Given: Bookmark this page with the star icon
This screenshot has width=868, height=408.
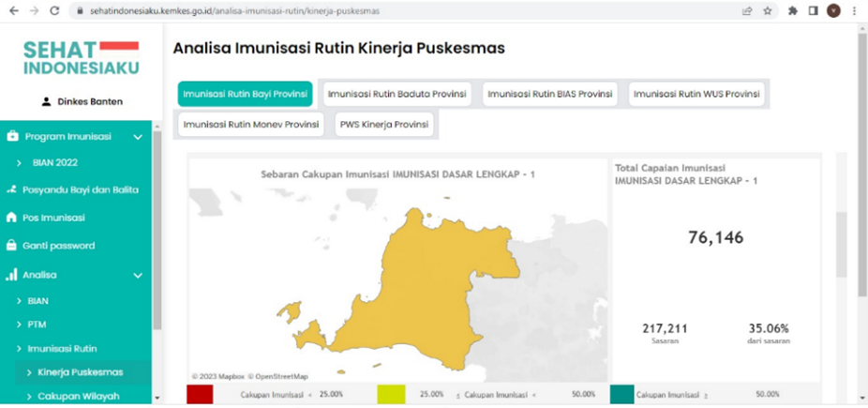Looking at the screenshot, I should point(768,10).
